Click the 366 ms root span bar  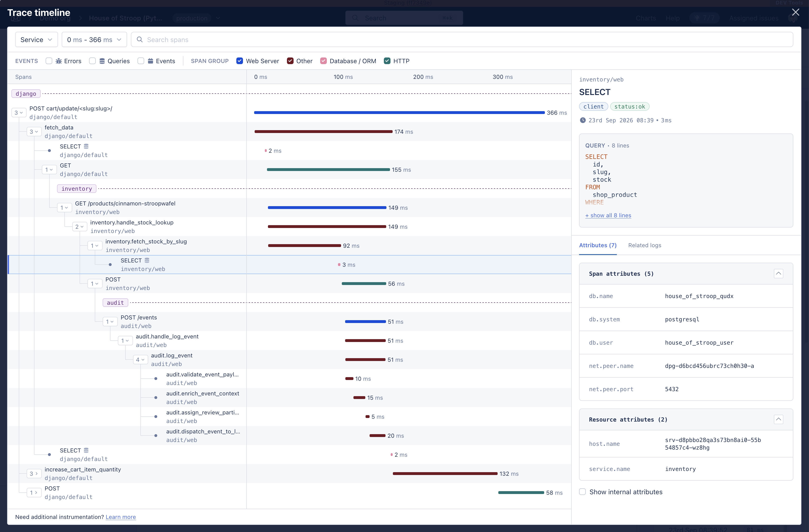[399, 113]
